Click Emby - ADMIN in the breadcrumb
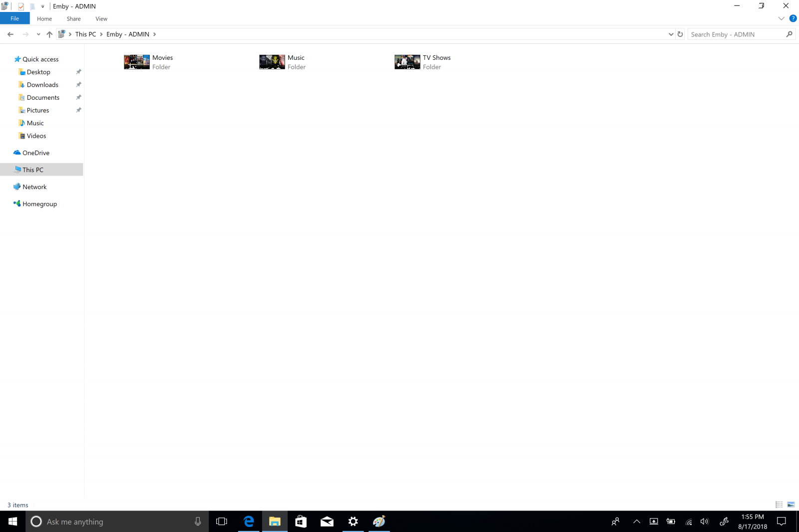Screen dimensions: 799x532 tap(128, 34)
